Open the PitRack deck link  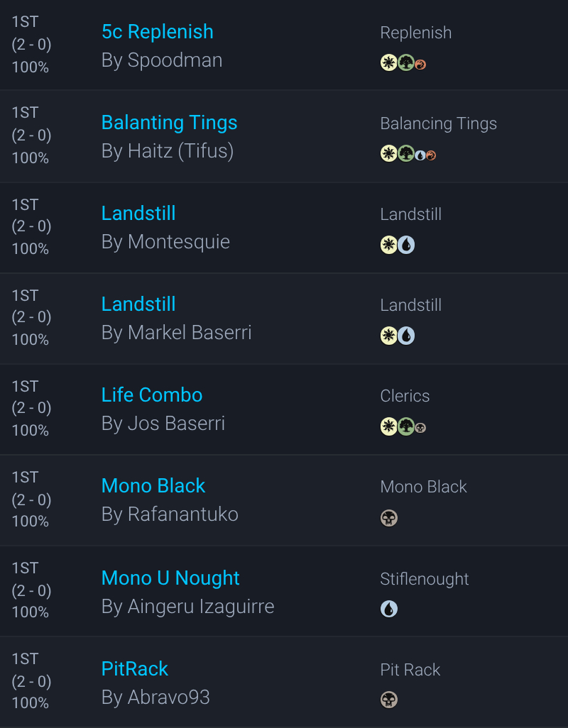coord(135,669)
